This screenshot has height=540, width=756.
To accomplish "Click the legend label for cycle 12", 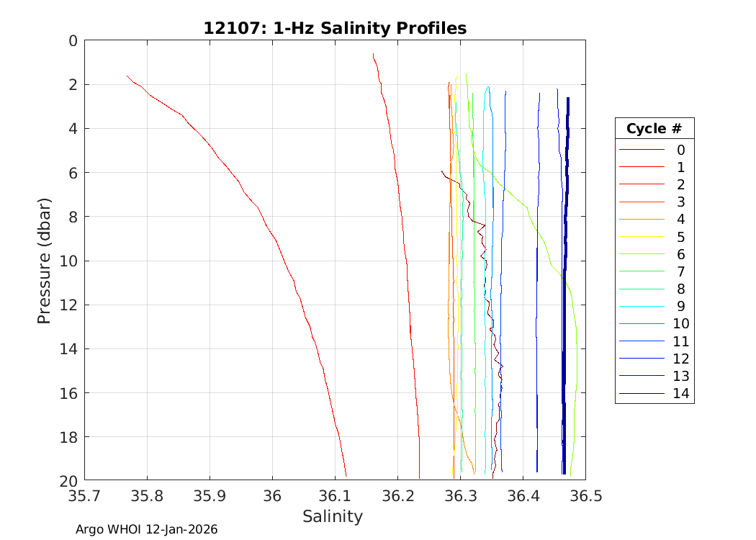I will (x=680, y=359).
